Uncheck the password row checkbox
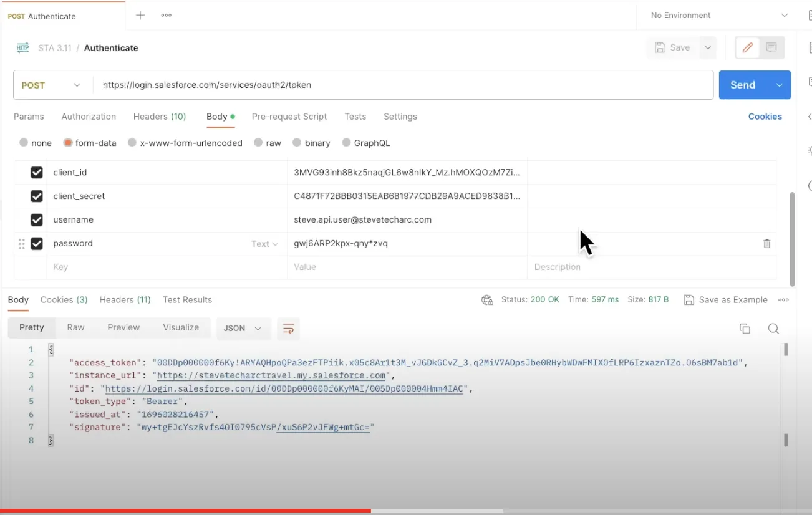This screenshot has height=515, width=812. click(37, 244)
